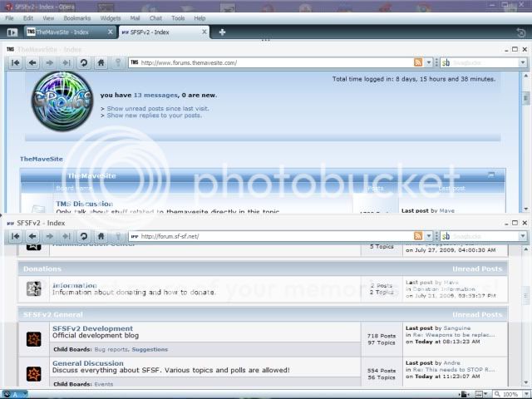Image resolution: width=532 pixels, height=399 pixels.
Task: Open address dropdown in SFSFv2 window
Action: coord(429,236)
